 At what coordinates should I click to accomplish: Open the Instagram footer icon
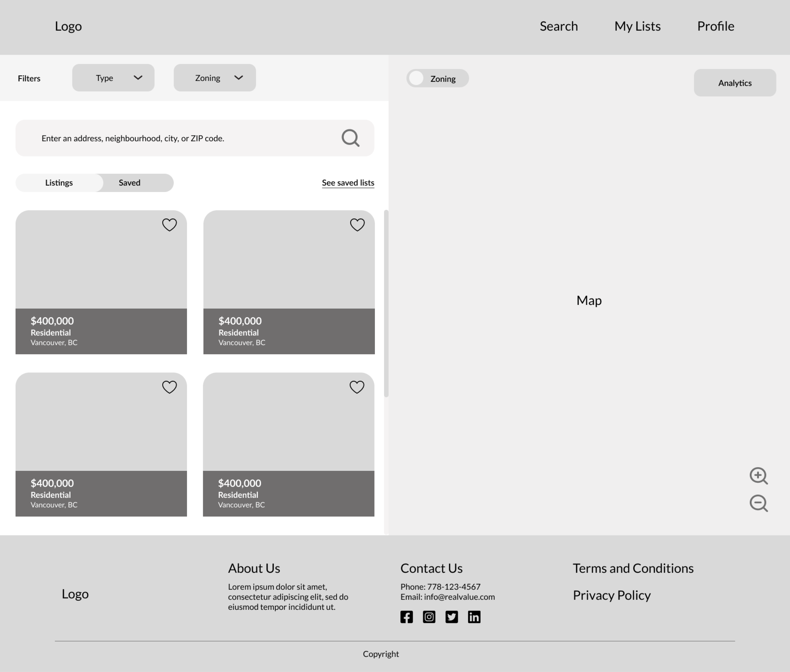pyautogui.click(x=429, y=617)
